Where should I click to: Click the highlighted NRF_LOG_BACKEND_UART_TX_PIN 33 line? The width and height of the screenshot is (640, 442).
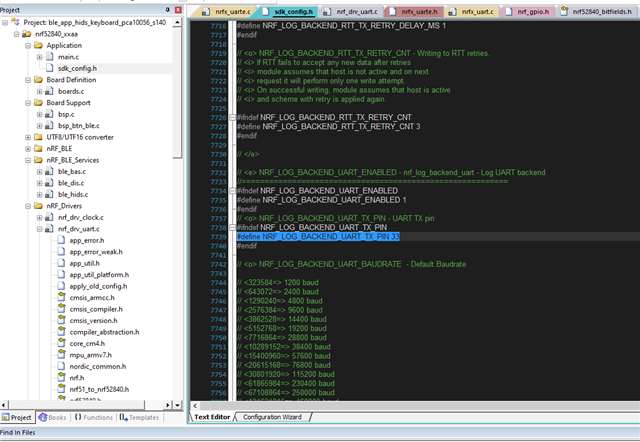(318, 237)
